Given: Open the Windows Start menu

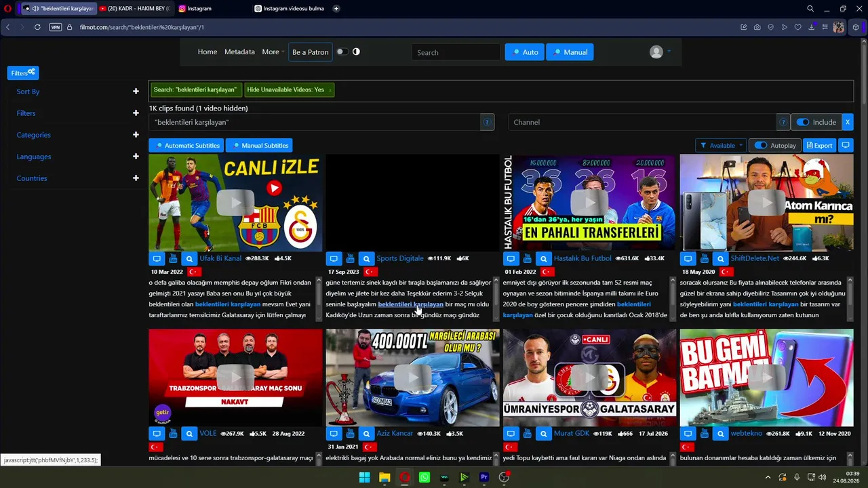Looking at the screenshot, I should pyautogui.click(x=365, y=477).
